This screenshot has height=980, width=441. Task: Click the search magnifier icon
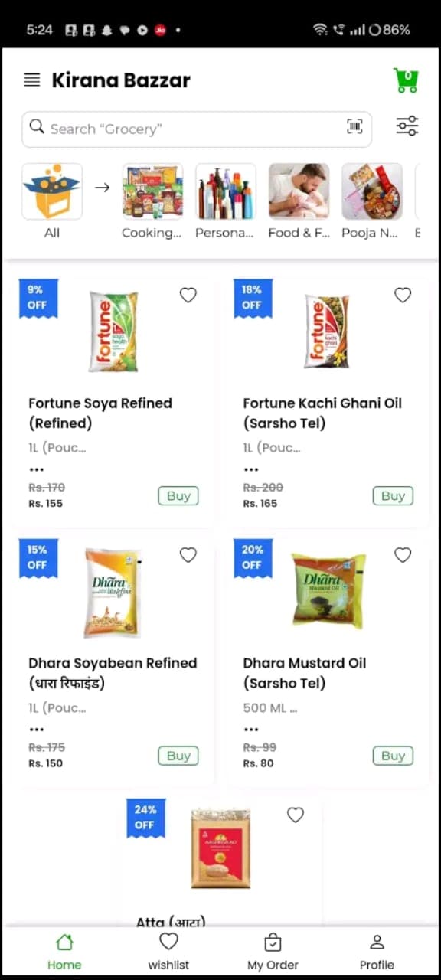click(x=37, y=126)
